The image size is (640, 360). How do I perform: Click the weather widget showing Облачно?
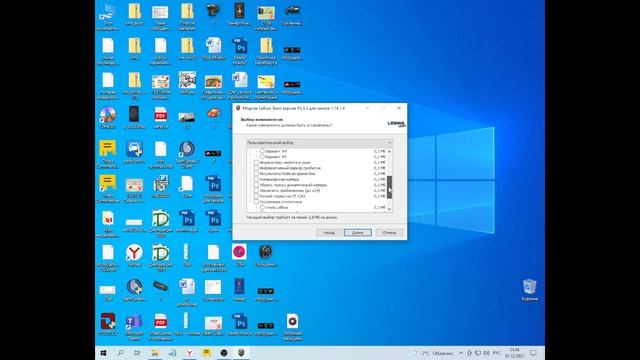[x=433, y=353]
